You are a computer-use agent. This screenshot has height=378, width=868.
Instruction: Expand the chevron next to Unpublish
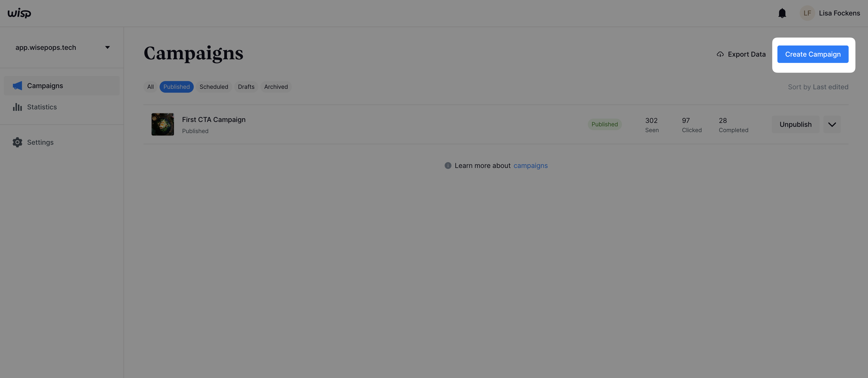832,124
